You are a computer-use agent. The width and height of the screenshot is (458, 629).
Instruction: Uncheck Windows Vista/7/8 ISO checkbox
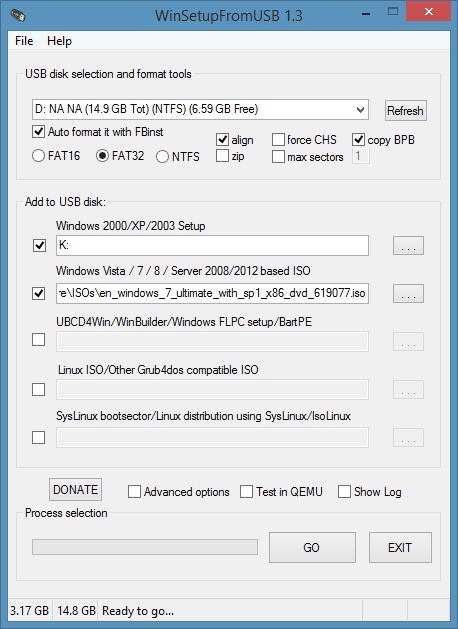39,293
